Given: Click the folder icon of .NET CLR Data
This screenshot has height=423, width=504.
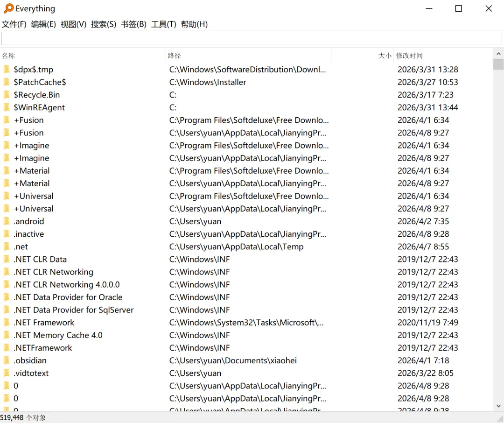Looking at the screenshot, I should [x=7, y=259].
